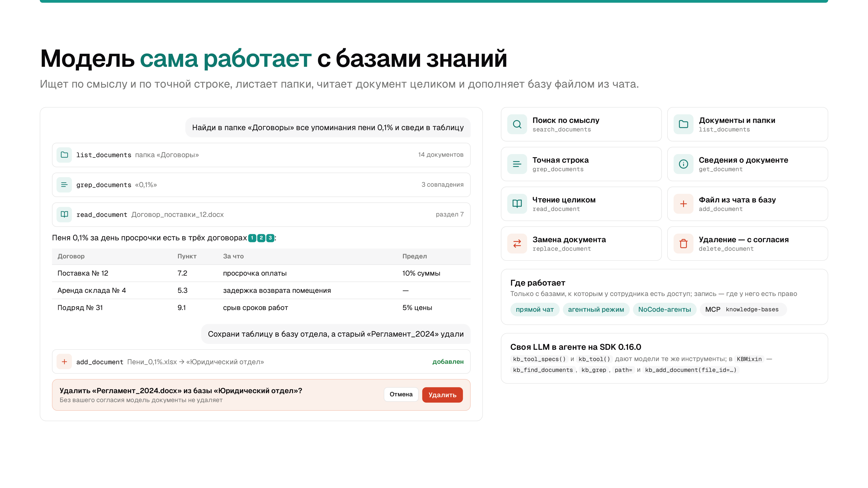Click the 10% суммы cell
Image resolution: width=868 pixels, height=488 pixels.
[x=421, y=273]
